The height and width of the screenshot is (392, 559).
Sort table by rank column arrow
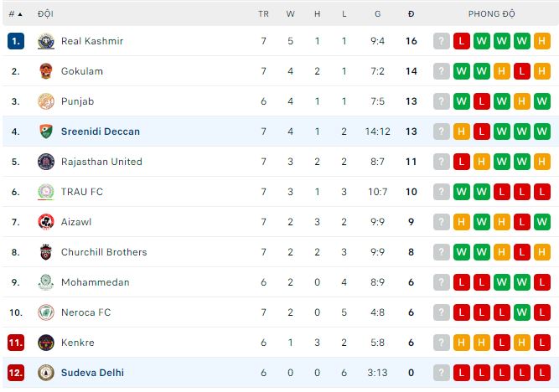click(x=19, y=14)
